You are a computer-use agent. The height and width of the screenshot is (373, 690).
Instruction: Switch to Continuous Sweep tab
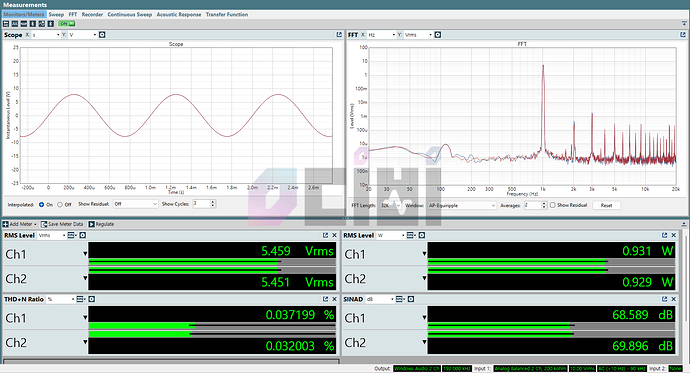tap(130, 15)
